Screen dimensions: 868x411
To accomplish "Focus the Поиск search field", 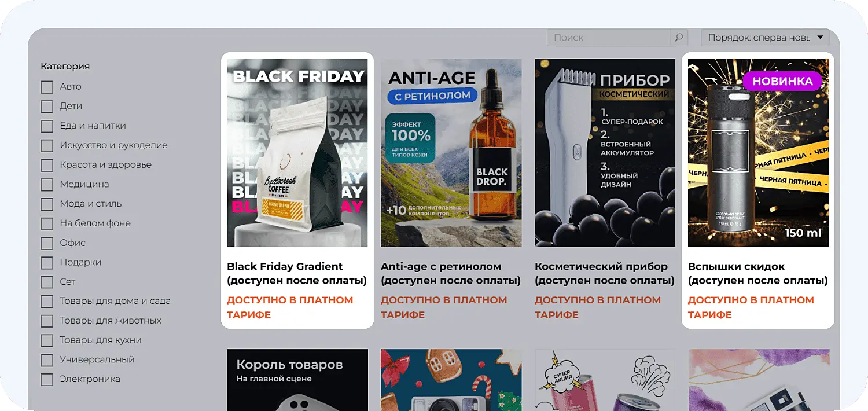I will [608, 38].
